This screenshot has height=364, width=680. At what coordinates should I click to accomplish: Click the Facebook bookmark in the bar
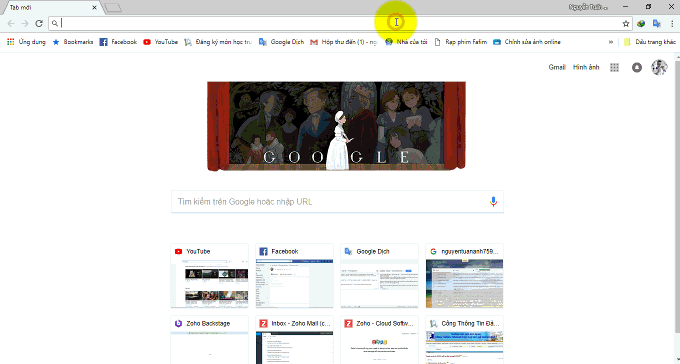point(118,42)
